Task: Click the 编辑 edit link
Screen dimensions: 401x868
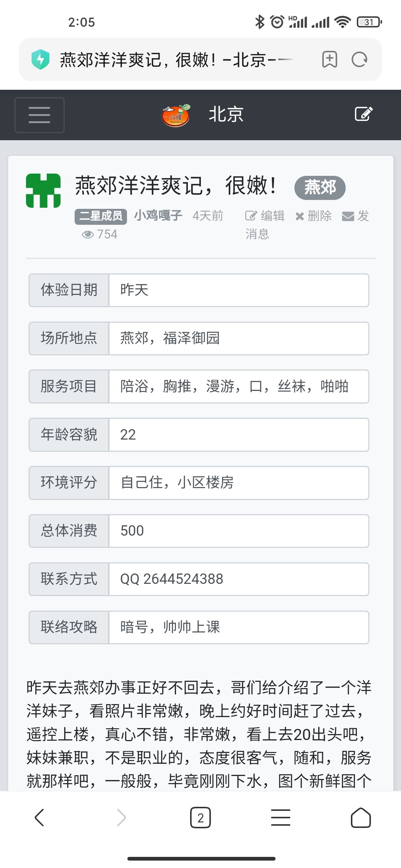Action: (265, 216)
